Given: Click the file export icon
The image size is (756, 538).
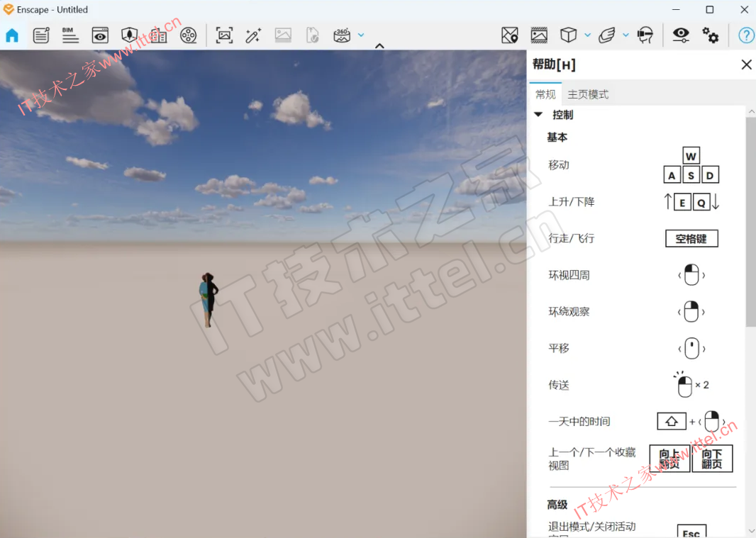Looking at the screenshot, I should point(313,35).
